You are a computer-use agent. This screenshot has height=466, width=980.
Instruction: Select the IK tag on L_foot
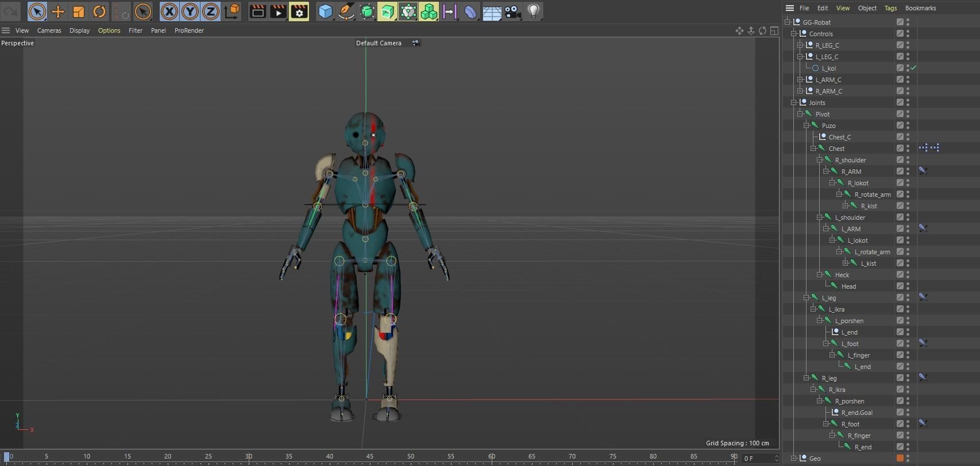pos(923,343)
